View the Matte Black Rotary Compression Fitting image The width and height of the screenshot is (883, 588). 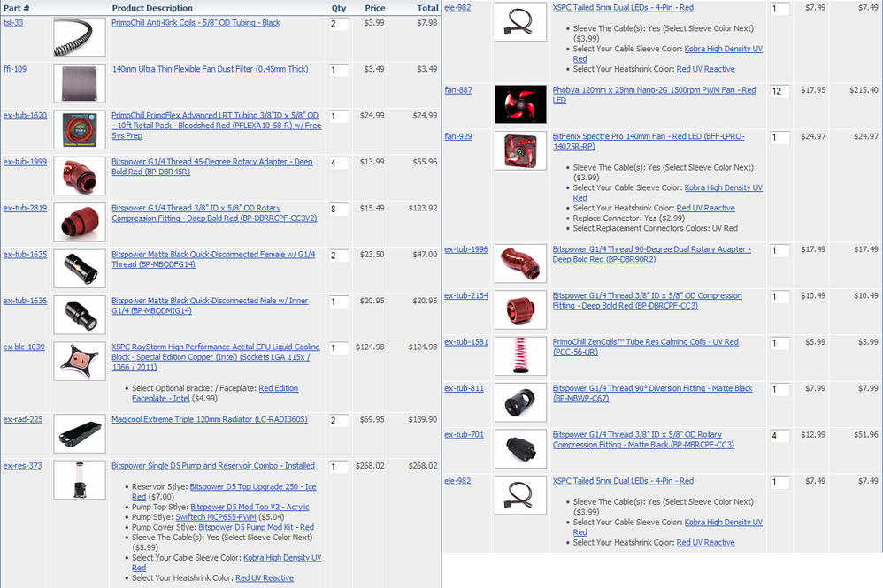[x=520, y=449]
